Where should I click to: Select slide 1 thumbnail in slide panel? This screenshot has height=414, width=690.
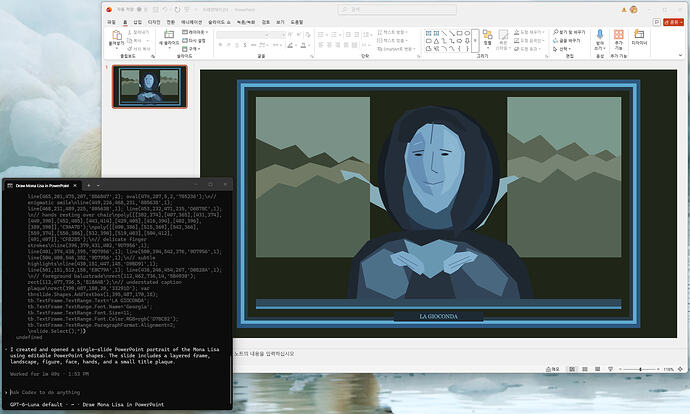pyautogui.click(x=150, y=86)
